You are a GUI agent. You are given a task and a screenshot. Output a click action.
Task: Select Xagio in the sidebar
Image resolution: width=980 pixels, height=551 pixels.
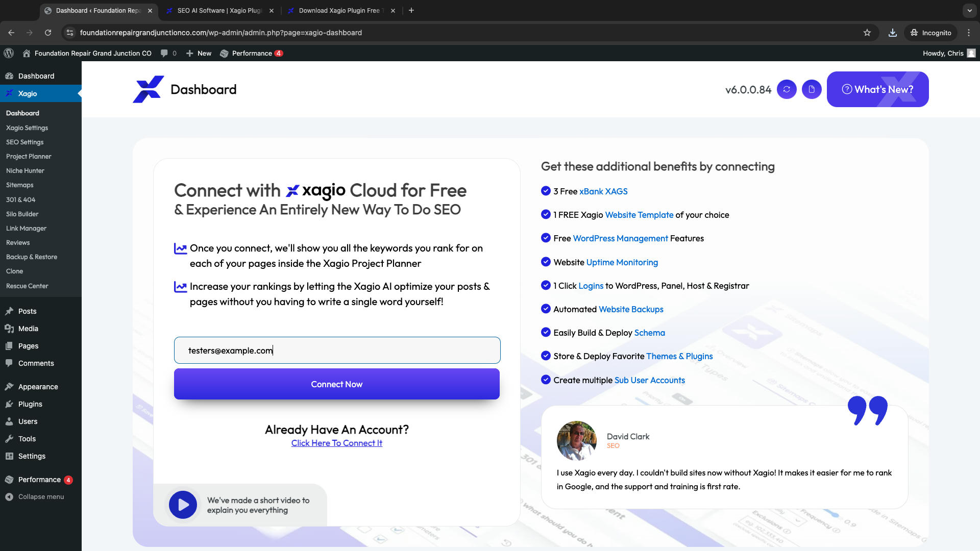41,93
